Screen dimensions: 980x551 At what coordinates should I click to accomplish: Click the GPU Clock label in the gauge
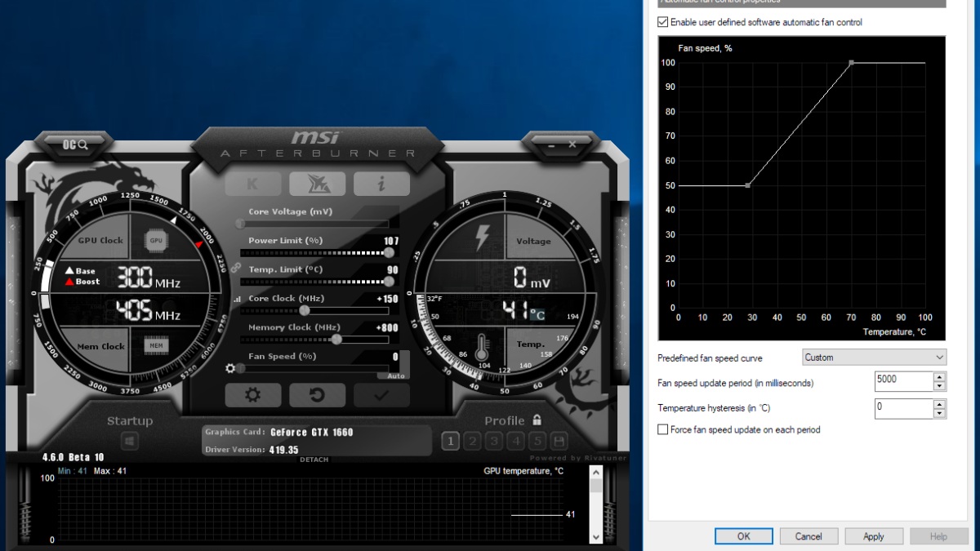[x=100, y=241]
